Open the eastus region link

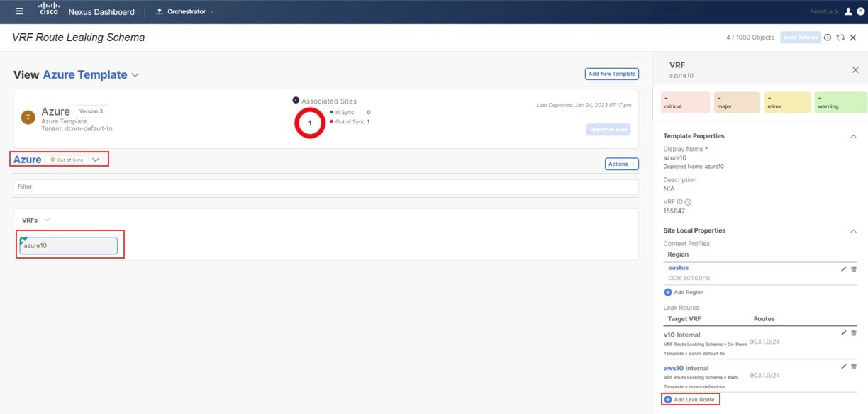pos(679,268)
